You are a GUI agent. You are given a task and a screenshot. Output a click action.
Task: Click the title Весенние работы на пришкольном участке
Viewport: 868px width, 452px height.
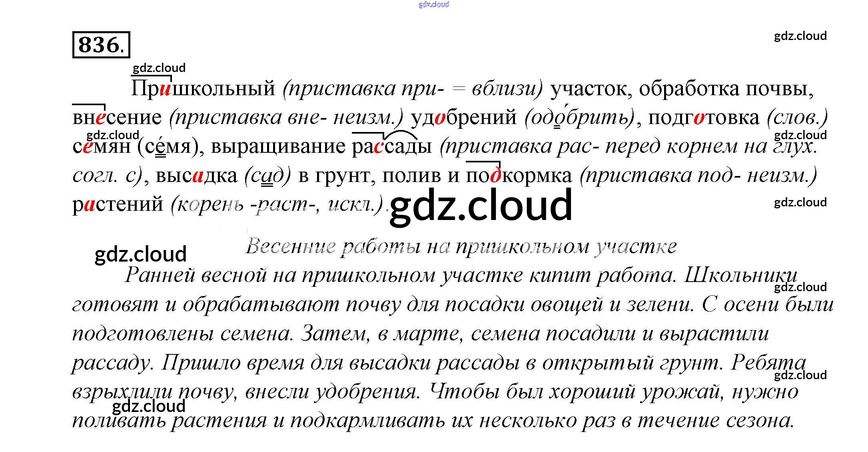(461, 246)
